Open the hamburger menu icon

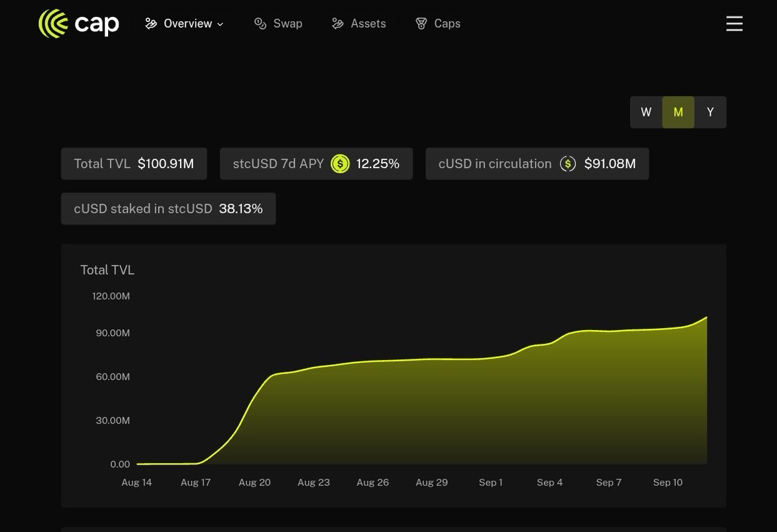click(734, 24)
